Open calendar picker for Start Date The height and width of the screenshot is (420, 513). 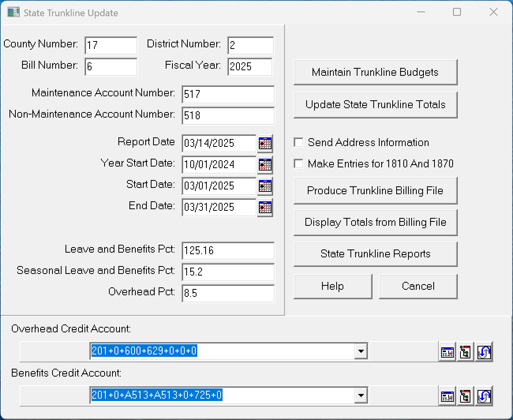click(265, 186)
